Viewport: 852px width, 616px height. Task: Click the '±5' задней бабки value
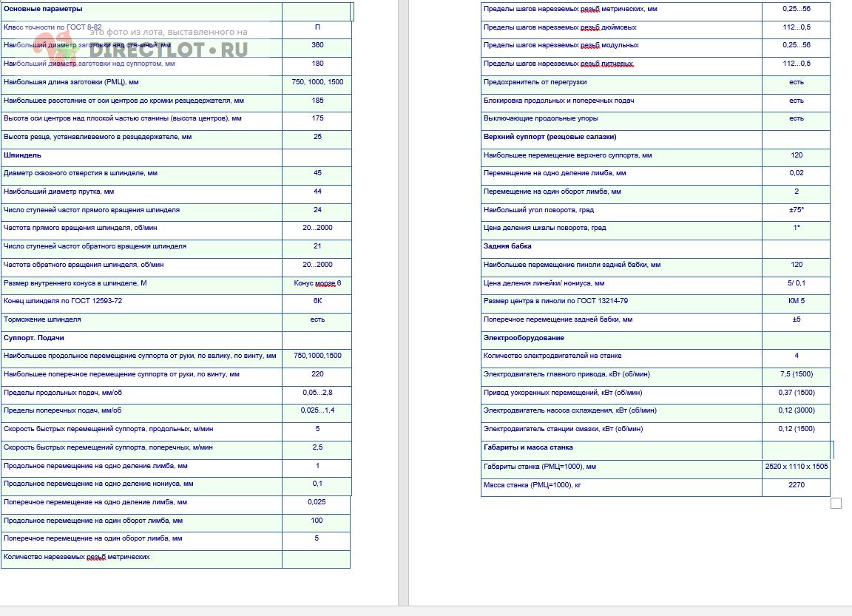pyautogui.click(x=797, y=320)
